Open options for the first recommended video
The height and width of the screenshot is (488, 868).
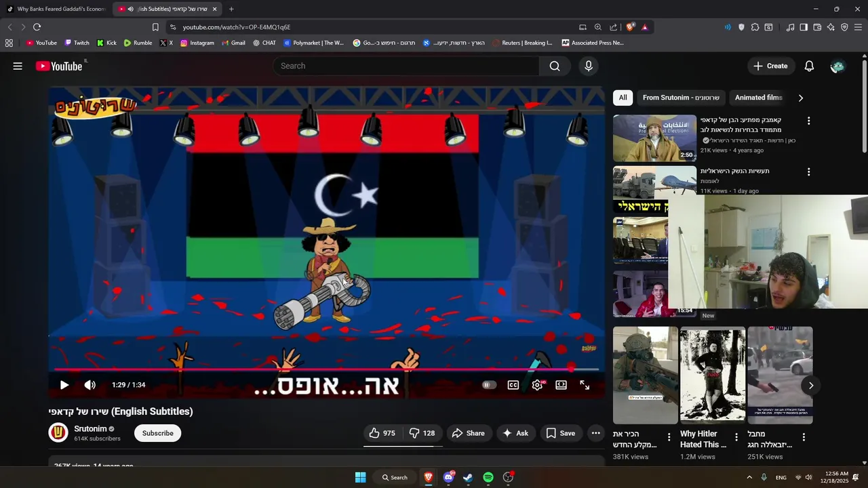808,121
